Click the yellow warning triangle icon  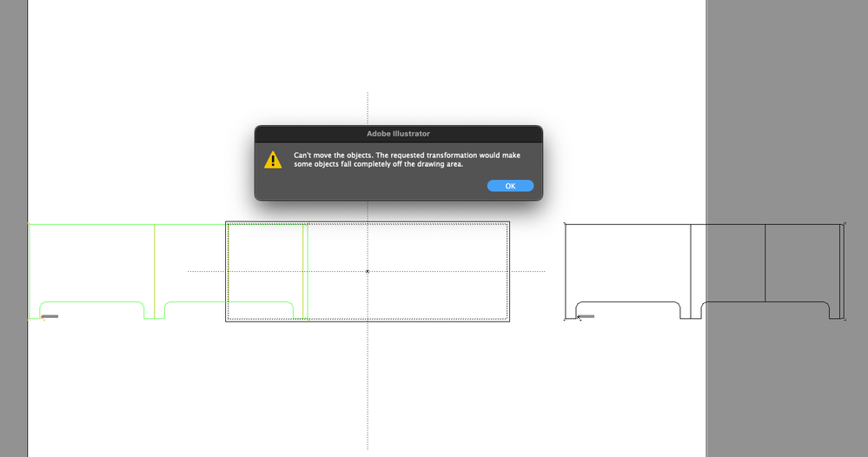coord(273,160)
